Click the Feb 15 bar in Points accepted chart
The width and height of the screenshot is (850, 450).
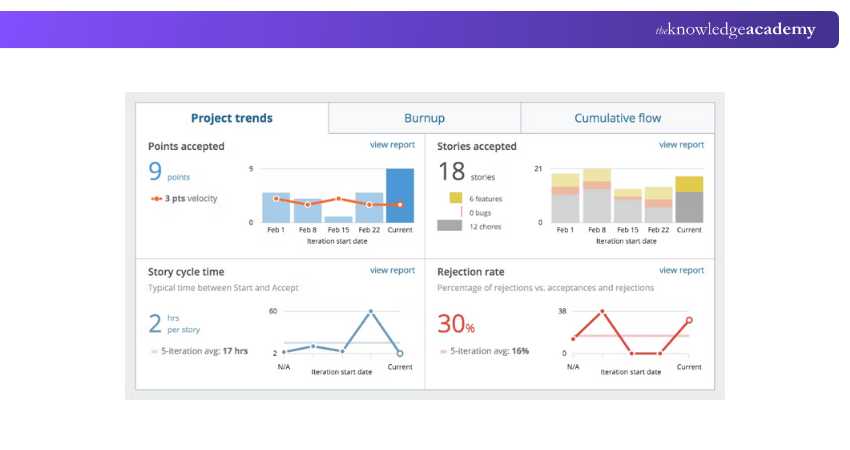point(338,220)
